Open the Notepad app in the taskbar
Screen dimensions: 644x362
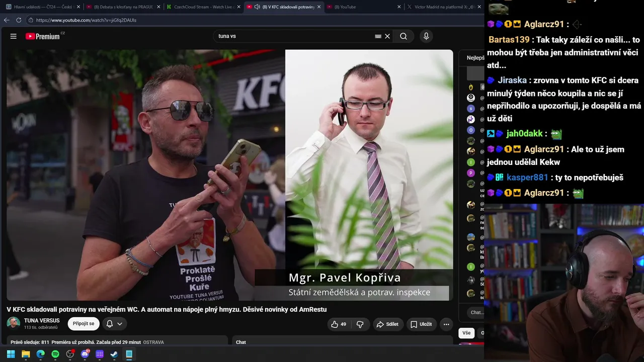[x=129, y=354]
